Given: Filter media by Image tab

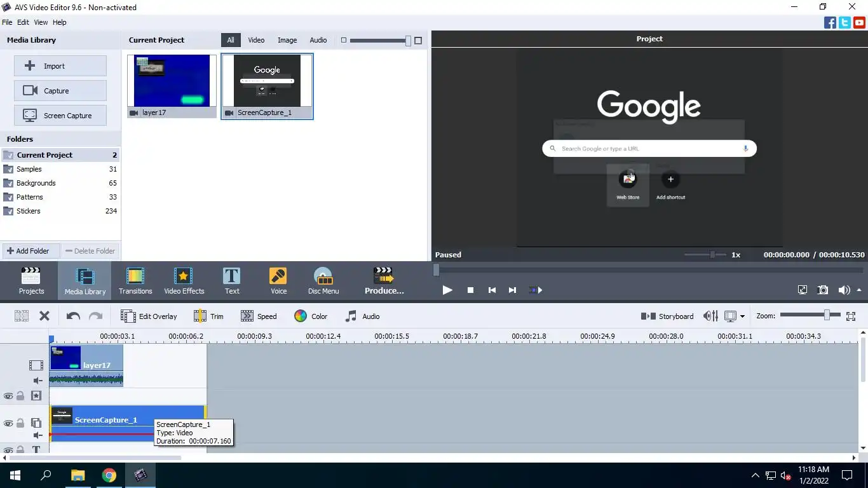Looking at the screenshot, I should [x=287, y=40].
